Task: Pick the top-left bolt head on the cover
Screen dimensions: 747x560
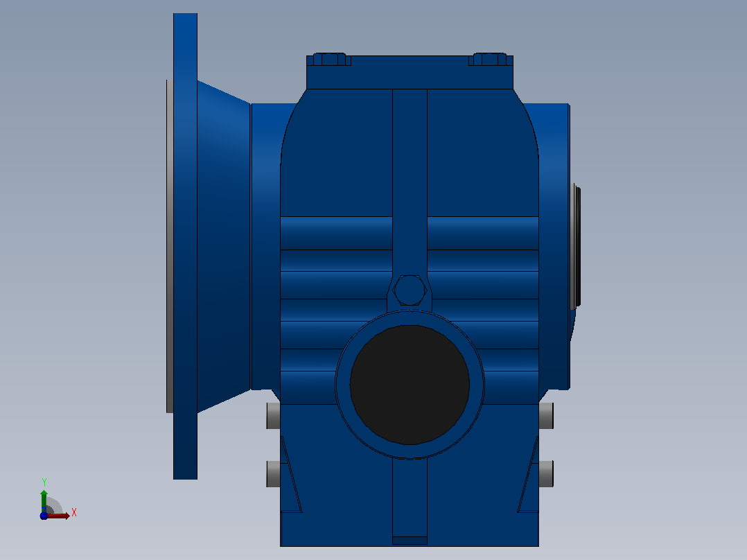Action: pos(328,59)
